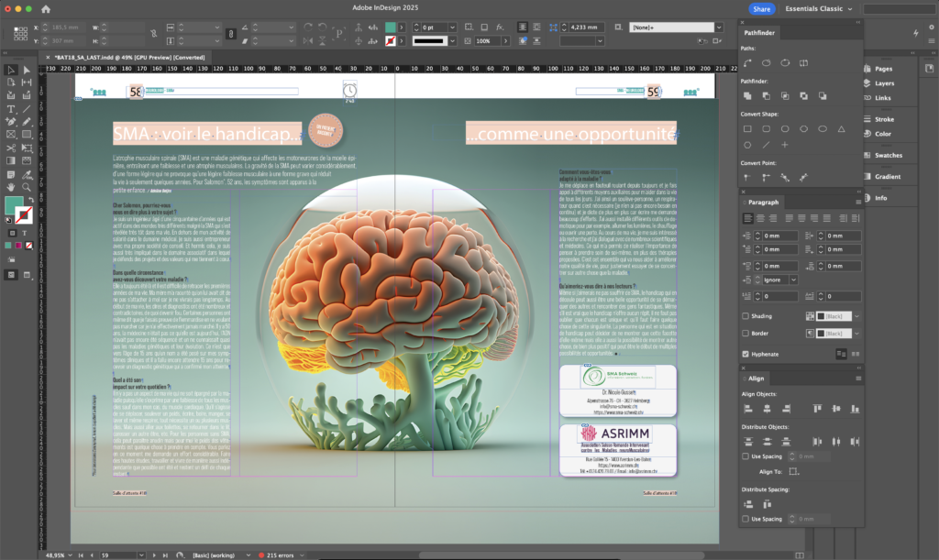The image size is (939, 560).
Task: Convert shape to triangle in Pathfinder
Action: 841,128
